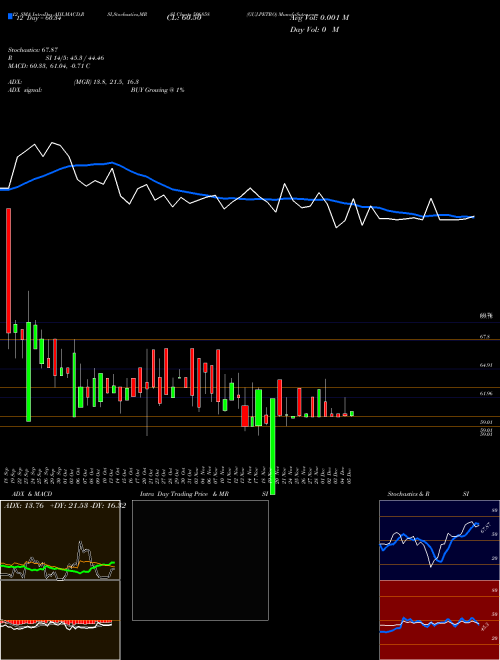Image resolution: width=500 pixels, height=660 pixels.
Task: Click the blue 12-day SMA legend square
Action: (x=10, y=16)
